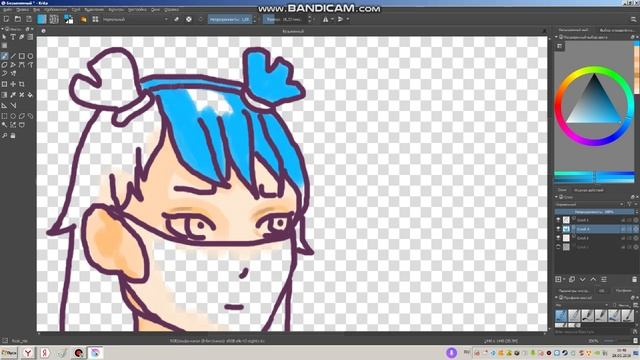The image size is (640, 360).
Task: Select the Rectangular Selection tool
Action: pos(4,116)
